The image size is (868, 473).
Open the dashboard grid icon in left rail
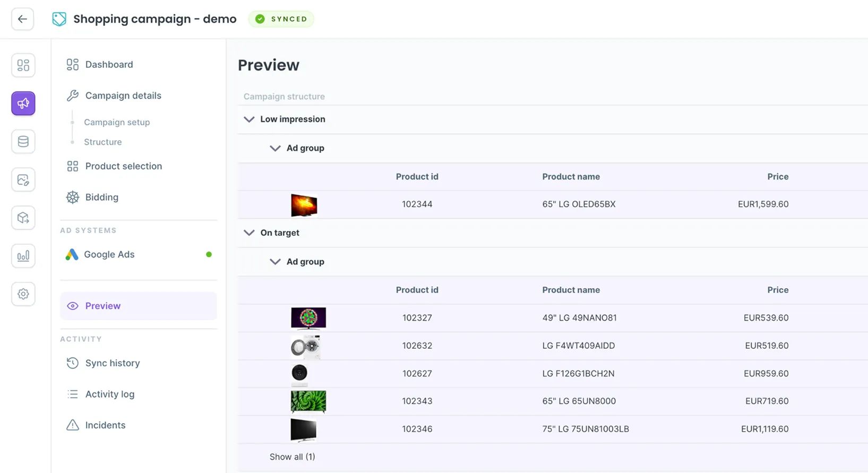click(23, 65)
